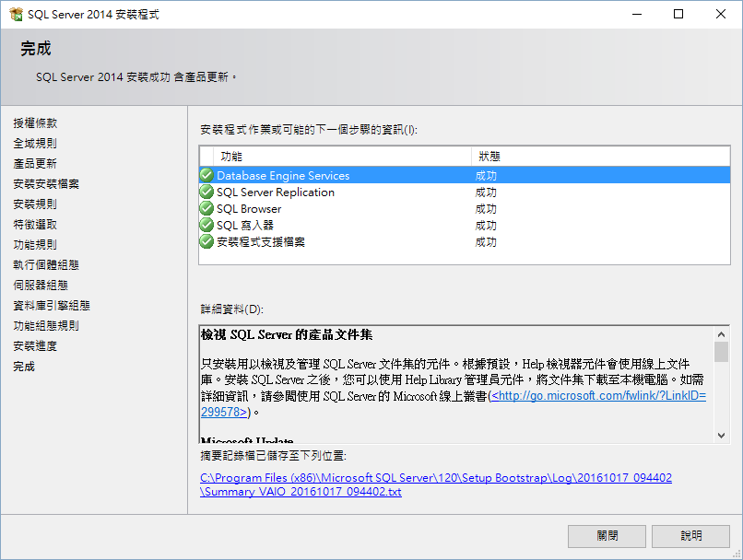
Task: Click the 功能組態規則 step in the sidebar
Action: click(x=46, y=326)
